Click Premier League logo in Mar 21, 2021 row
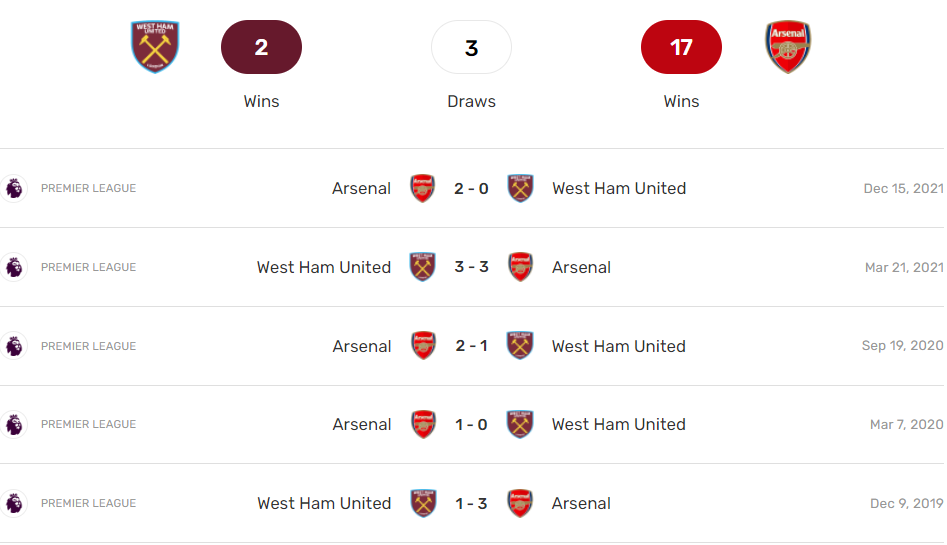This screenshot has height=545, width=947. tap(14, 267)
